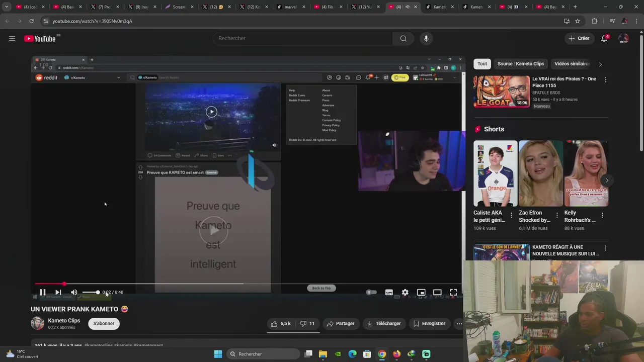The width and height of the screenshot is (644, 362).
Task: Open the YouTube account avatar menu
Action: 623,39
